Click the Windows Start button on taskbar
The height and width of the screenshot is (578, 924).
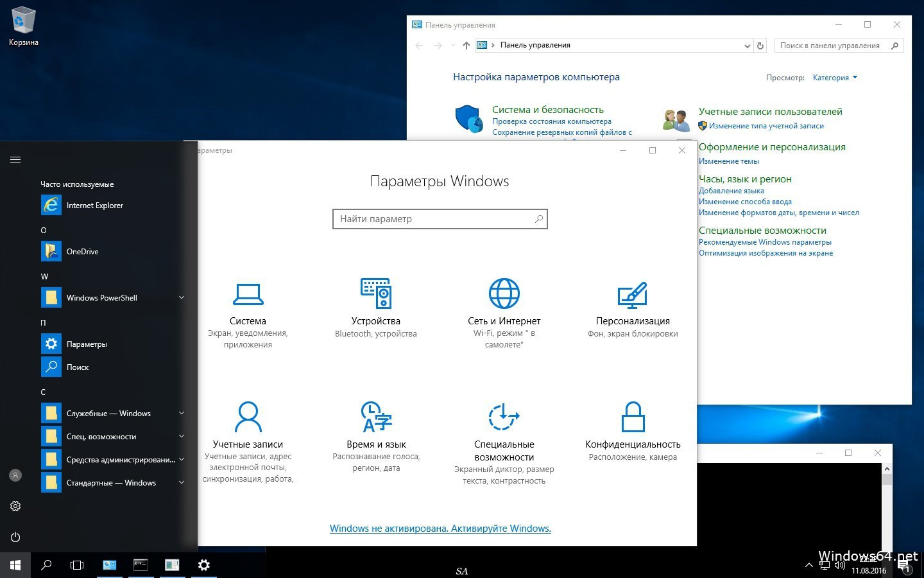coord(15,565)
